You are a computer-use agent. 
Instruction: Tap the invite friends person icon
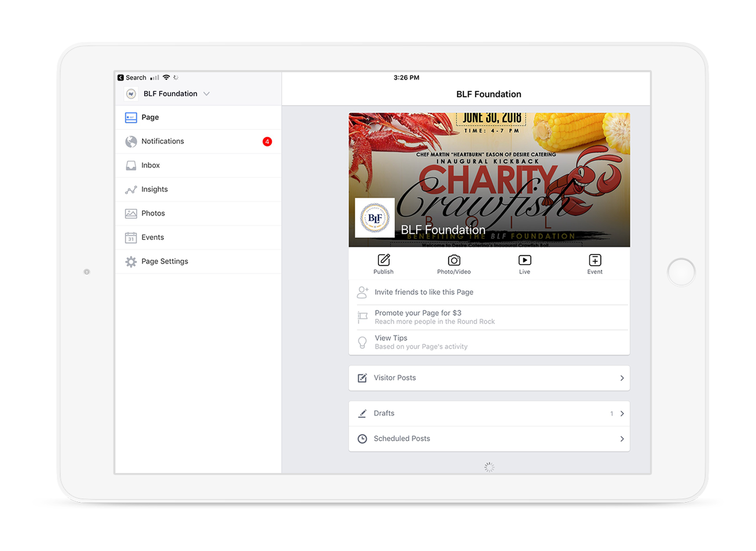[x=363, y=292]
